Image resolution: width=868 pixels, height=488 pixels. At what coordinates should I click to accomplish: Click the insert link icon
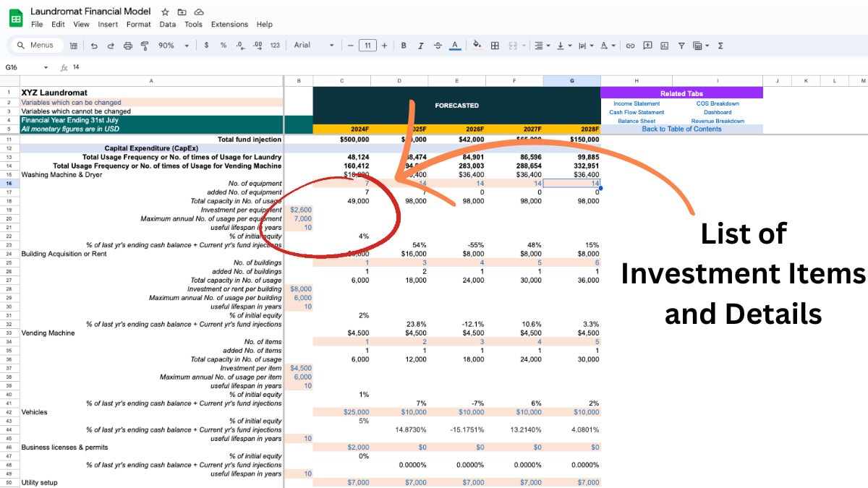pos(630,46)
